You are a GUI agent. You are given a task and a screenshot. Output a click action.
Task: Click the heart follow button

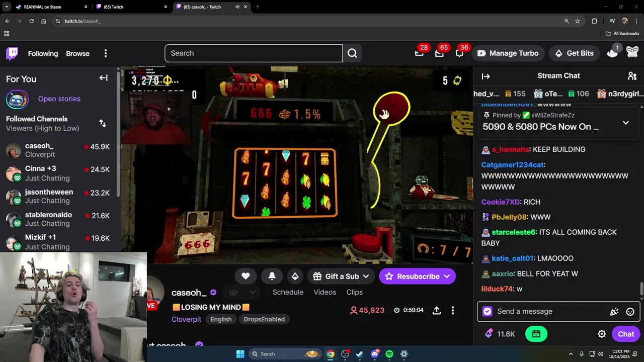coord(246,276)
